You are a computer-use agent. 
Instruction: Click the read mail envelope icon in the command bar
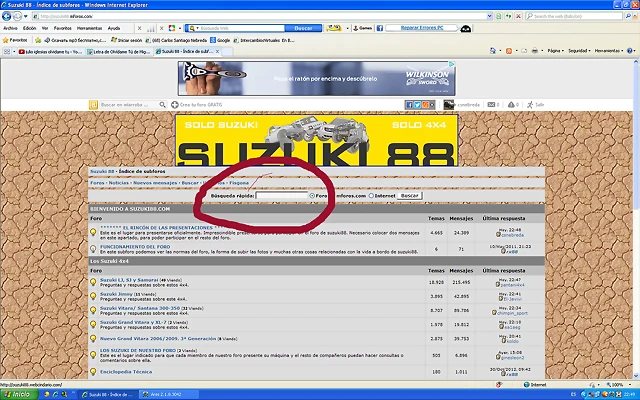point(524,51)
